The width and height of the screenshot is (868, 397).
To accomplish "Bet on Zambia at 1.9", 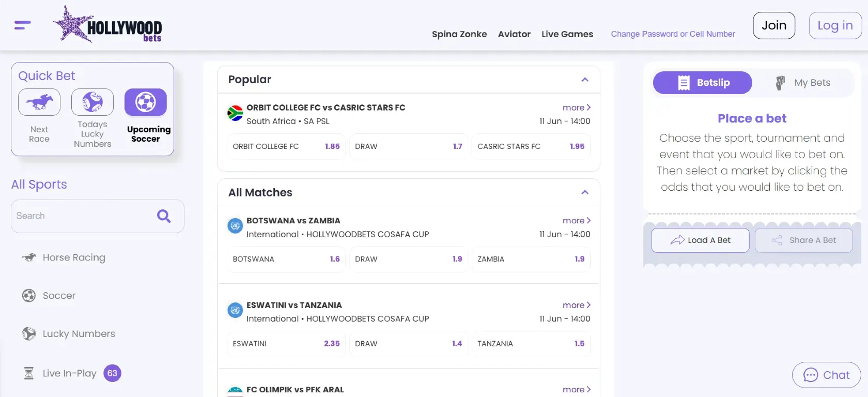I will point(531,259).
